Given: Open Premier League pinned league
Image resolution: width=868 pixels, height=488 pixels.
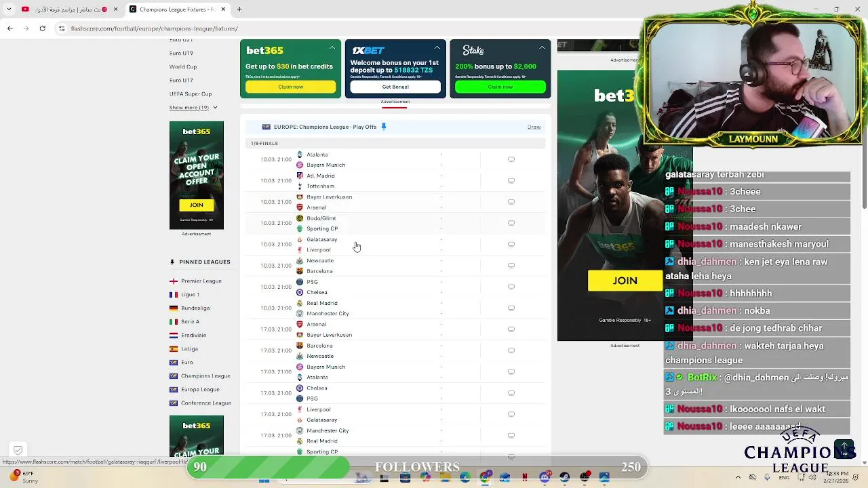Looking at the screenshot, I should click(201, 281).
